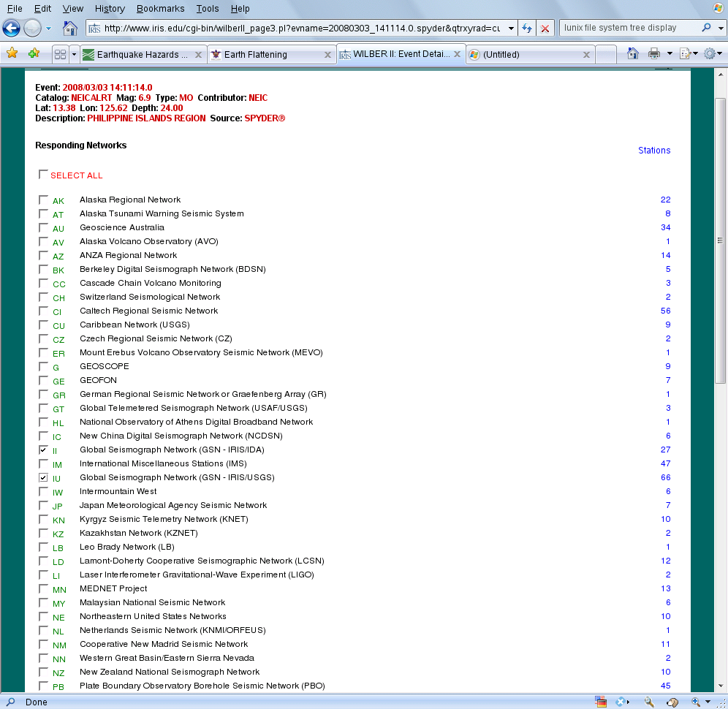This screenshot has height=709, width=728.
Task: Expand the print options dropdown arrow
Action: tap(670, 53)
